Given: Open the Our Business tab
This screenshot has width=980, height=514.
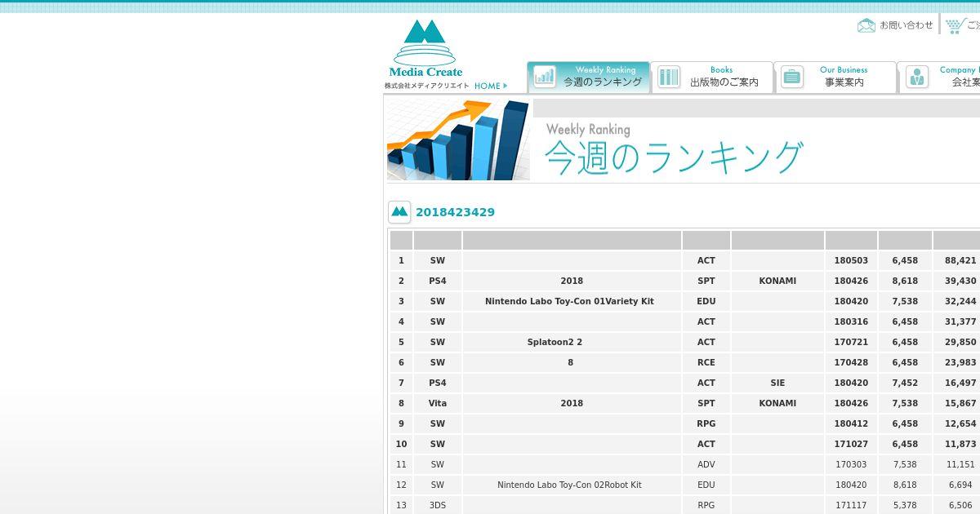Looking at the screenshot, I should point(835,77).
